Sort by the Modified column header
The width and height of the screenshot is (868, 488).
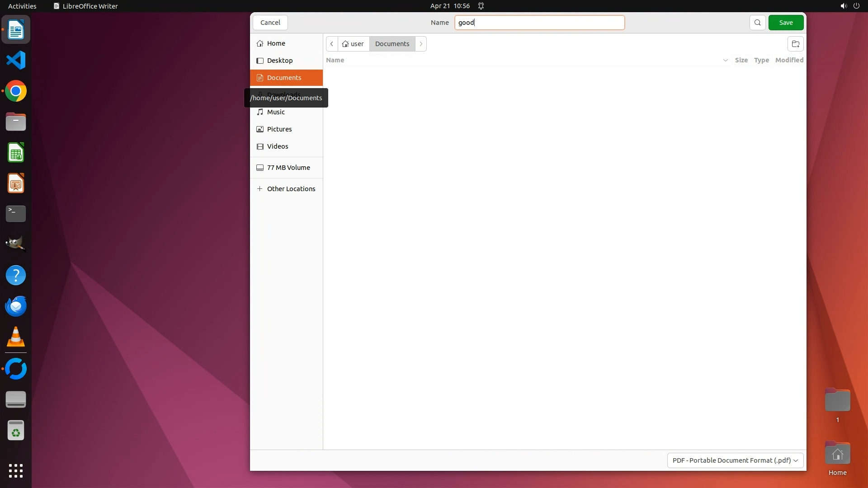coord(789,60)
